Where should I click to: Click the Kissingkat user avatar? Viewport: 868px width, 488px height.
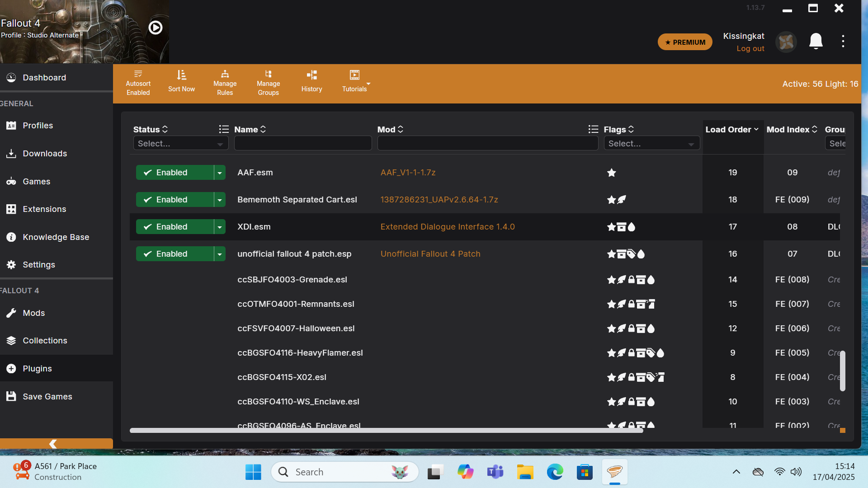coord(786,42)
